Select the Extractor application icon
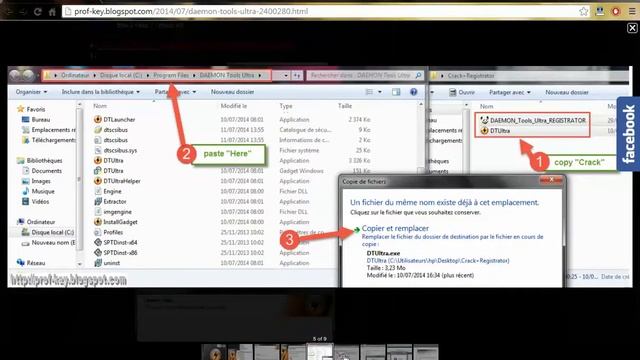Image resolution: width=640 pixels, height=360 pixels. 98,201
